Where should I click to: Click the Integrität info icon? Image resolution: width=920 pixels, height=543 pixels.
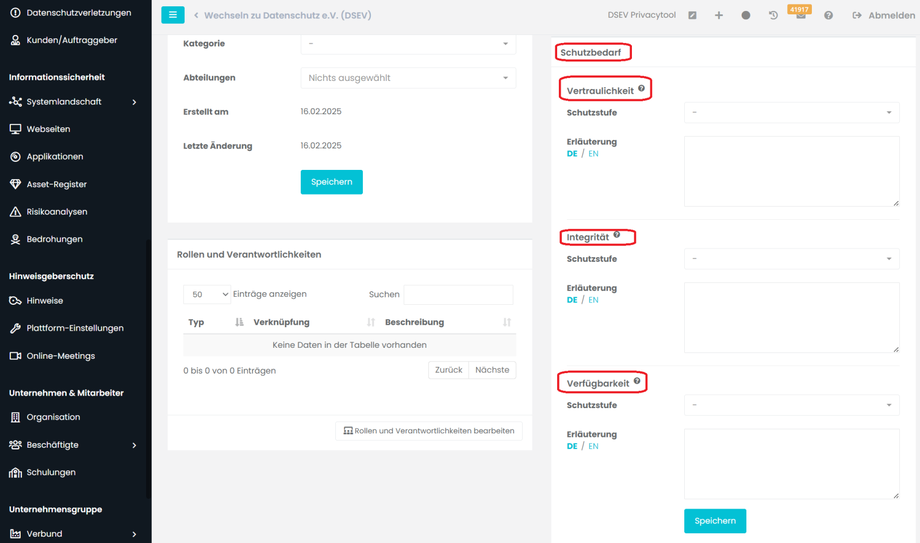617,235
